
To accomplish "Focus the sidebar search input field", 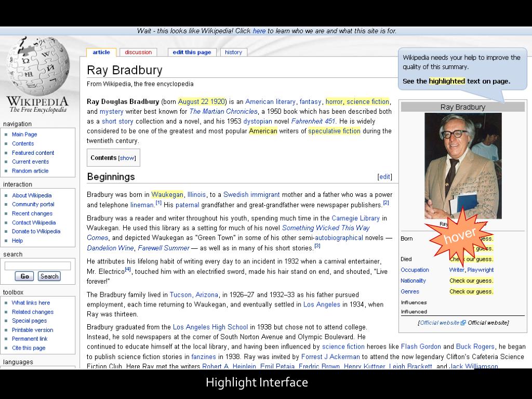I will 37,265.
